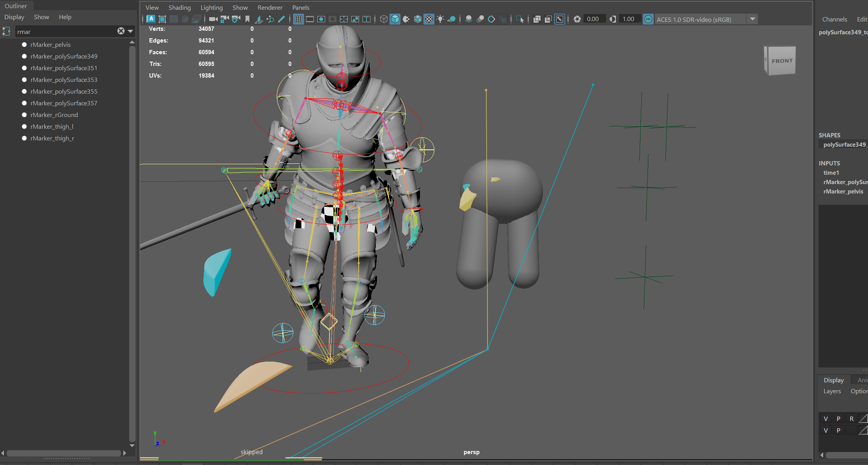868x465 pixels.
Task: Click the lock camera icon
Action: (224, 19)
